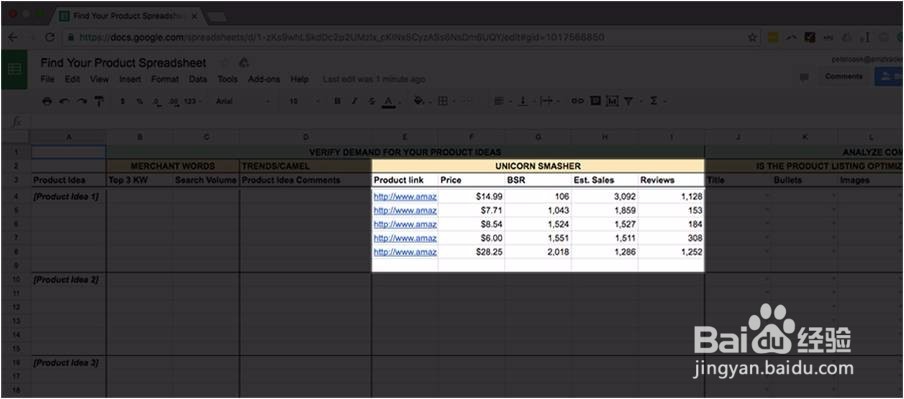The height and width of the screenshot is (399, 904).
Task: Open the text wrapping dropdown
Action: [x=549, y=101]
